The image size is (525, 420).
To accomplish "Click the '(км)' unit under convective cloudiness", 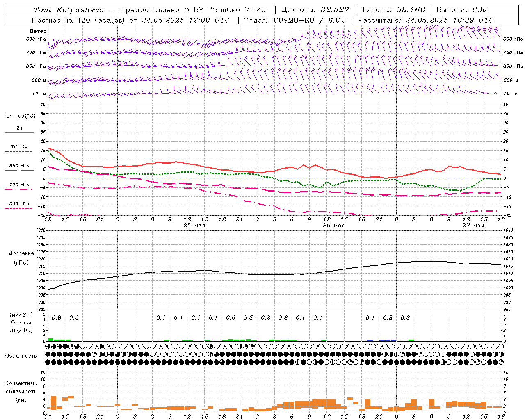I will pyautogui.click(x=21, y=399).
